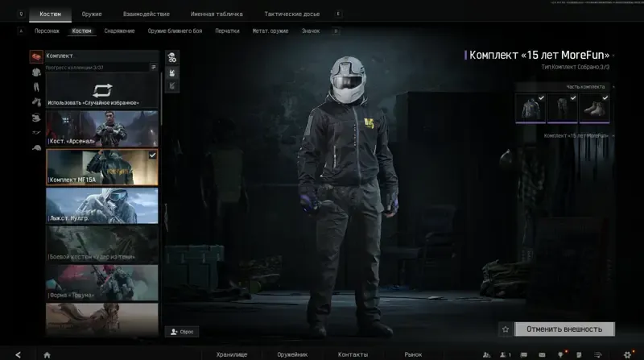Open the boots footwear category icon
The width and height of the screenshot is (644, 360).
point(36,102)
